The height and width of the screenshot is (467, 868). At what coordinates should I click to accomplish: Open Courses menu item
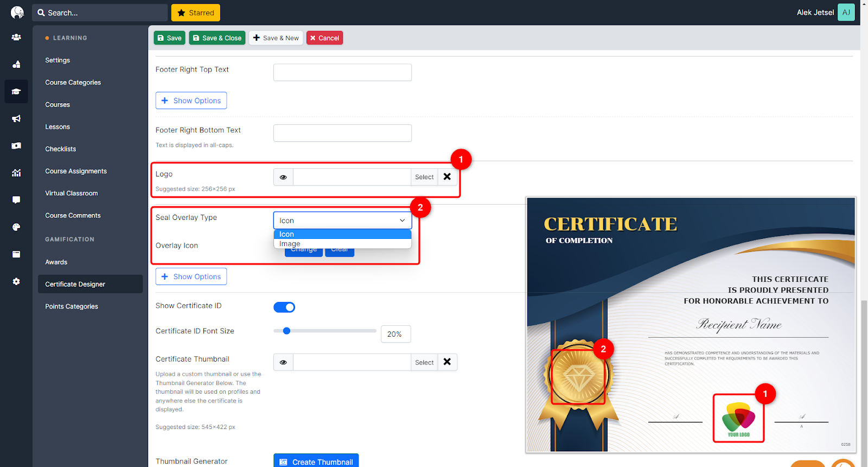click(x=58, y=105)
